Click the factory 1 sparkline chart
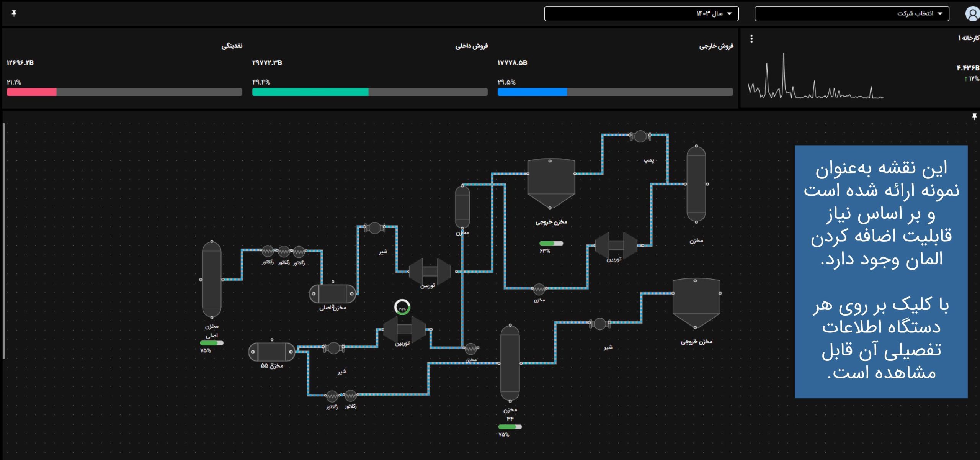 click(x=815, y=82)
